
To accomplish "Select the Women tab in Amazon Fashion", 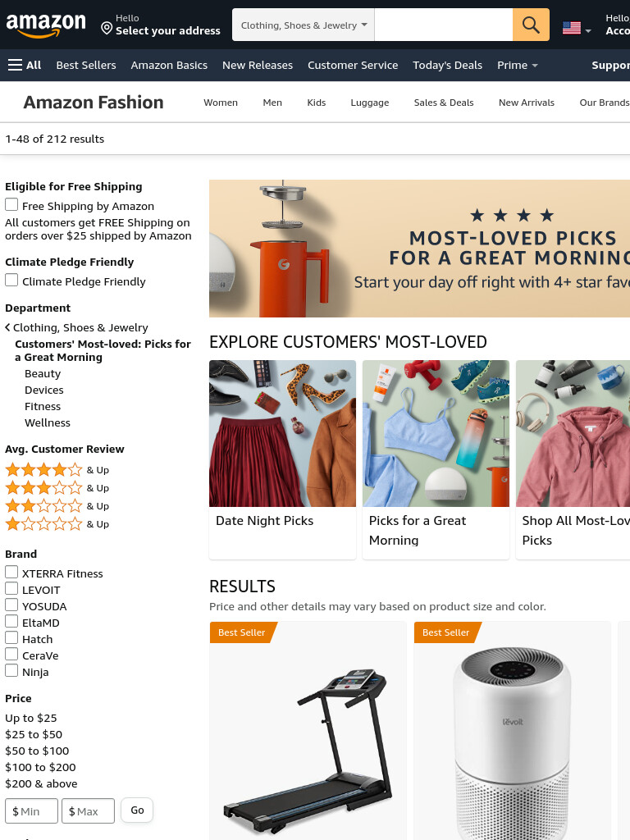I will pyautogui.click(x=221, y=103).
